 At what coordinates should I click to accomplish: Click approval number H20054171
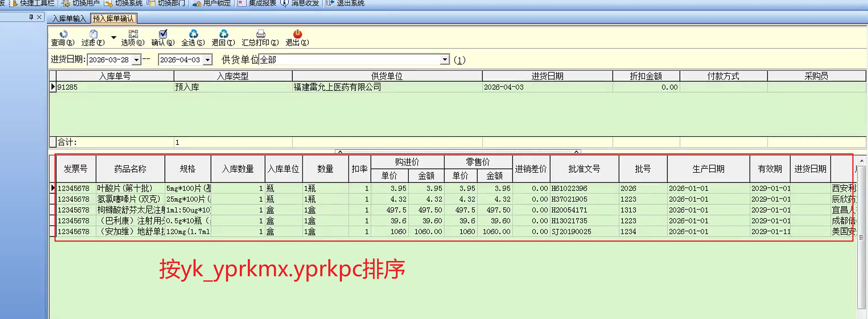pyautogui.click(x=569, y=210)
